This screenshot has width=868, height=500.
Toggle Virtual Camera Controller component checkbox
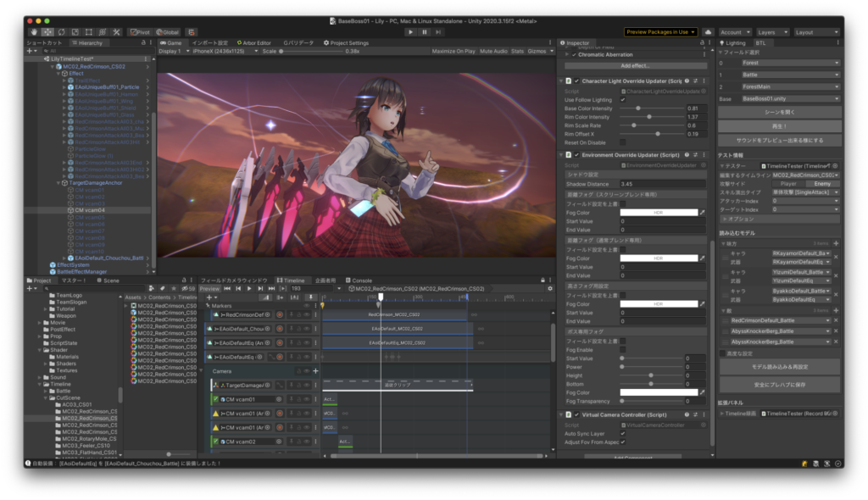(x=576, y=414)
